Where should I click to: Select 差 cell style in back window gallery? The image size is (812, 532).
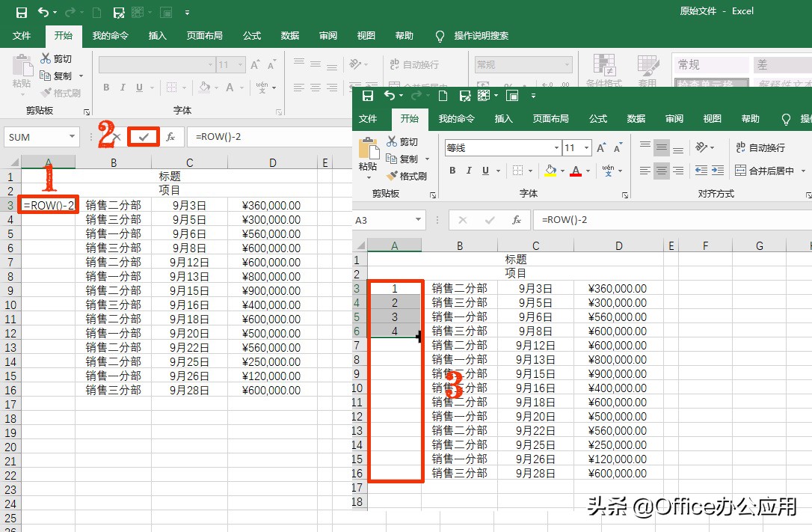coord(783,65)
